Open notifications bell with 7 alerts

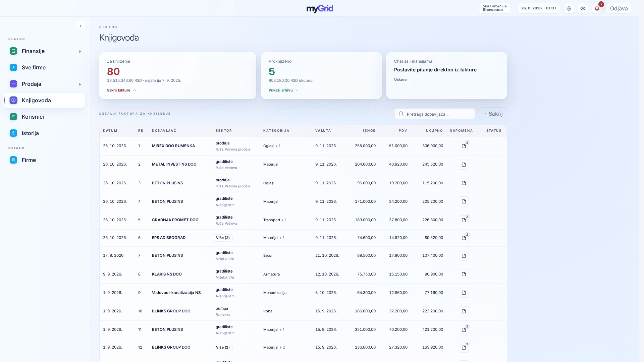(597, 8)
